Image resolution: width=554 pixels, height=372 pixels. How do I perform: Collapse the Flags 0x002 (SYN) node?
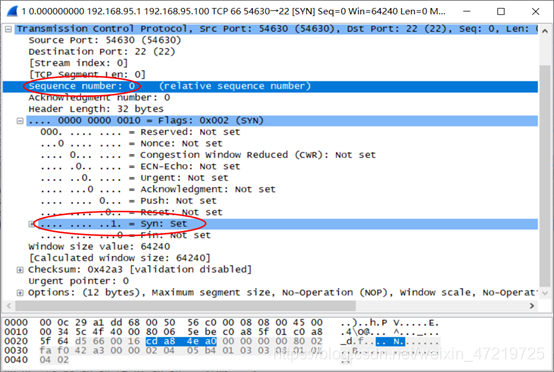click(20, 121)
